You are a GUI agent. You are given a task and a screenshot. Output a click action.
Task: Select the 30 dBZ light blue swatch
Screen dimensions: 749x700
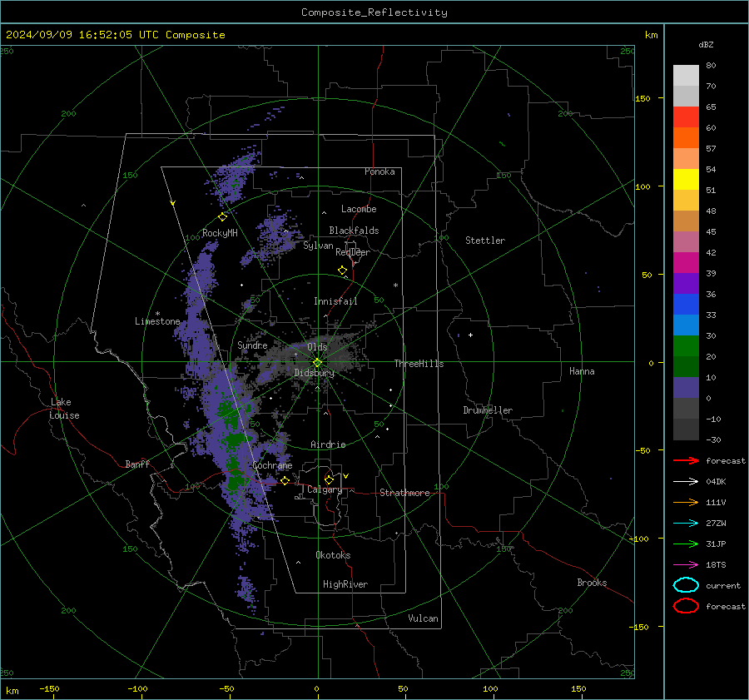point(686,325)
